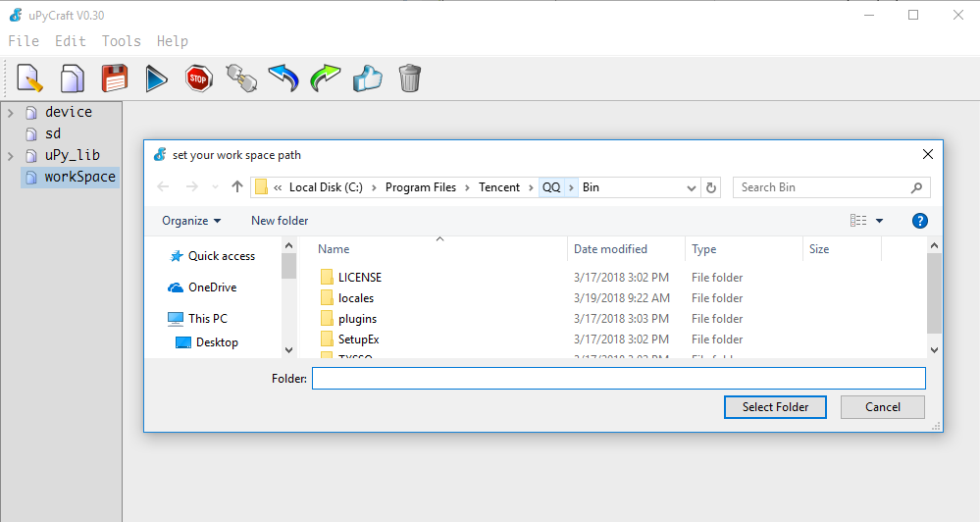
Task: Open the Organize dropdown menu
Action: 191,221
